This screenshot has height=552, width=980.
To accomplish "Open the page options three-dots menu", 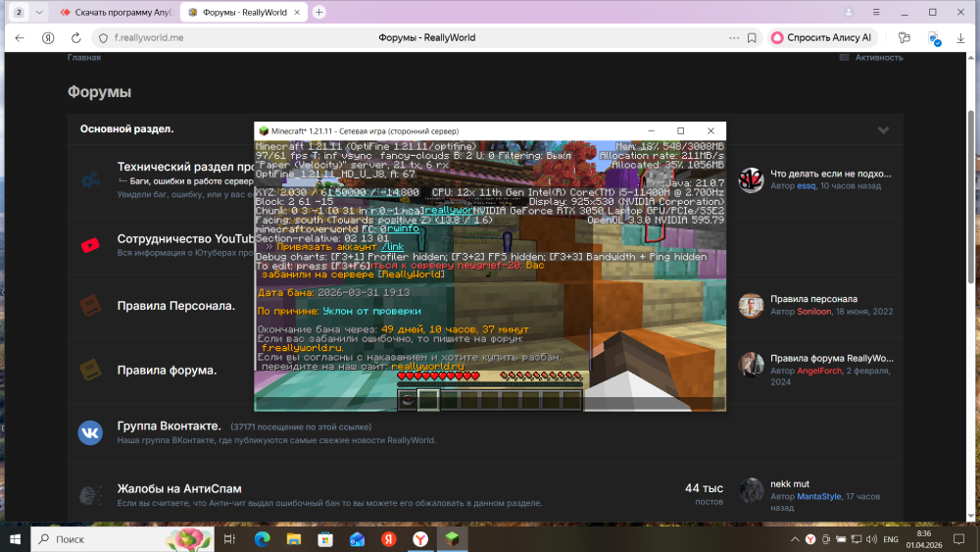I will point(734,38).
